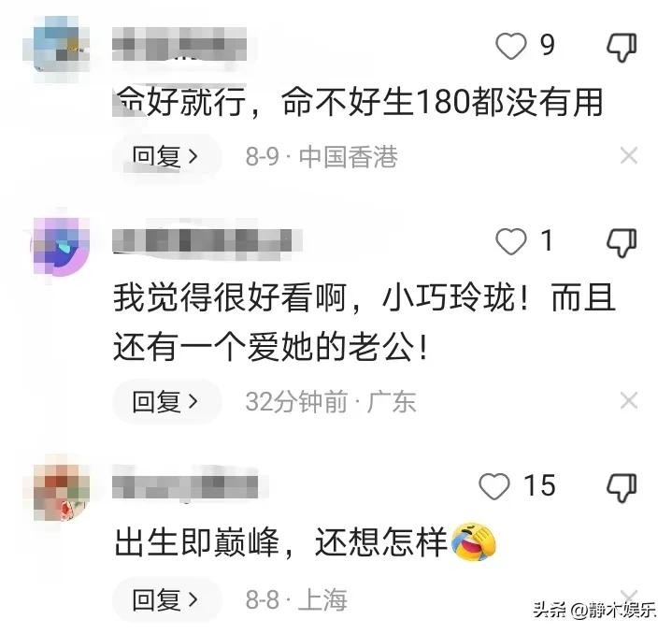The image size is (672, 634).
Task: Dismiss the 广东 comment with the X
Action: coord(629,401)
